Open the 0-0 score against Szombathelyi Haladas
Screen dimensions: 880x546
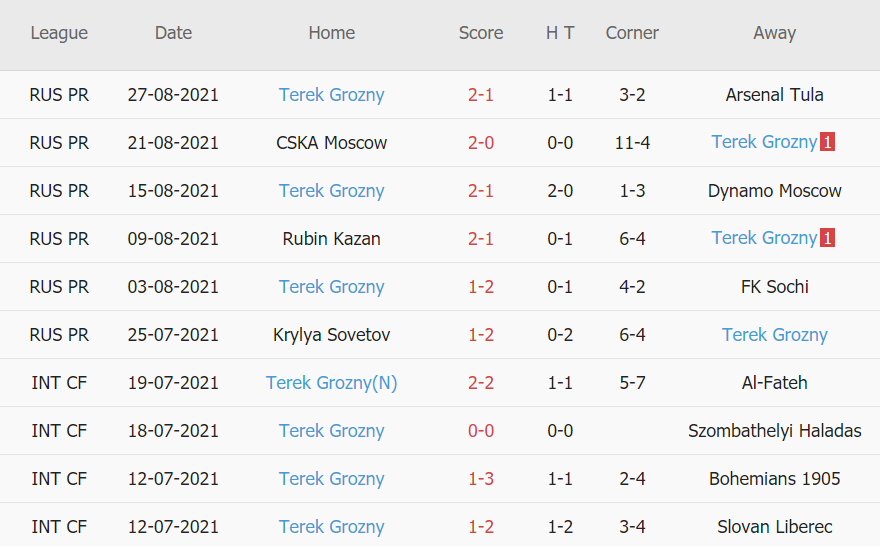[481, 431]
